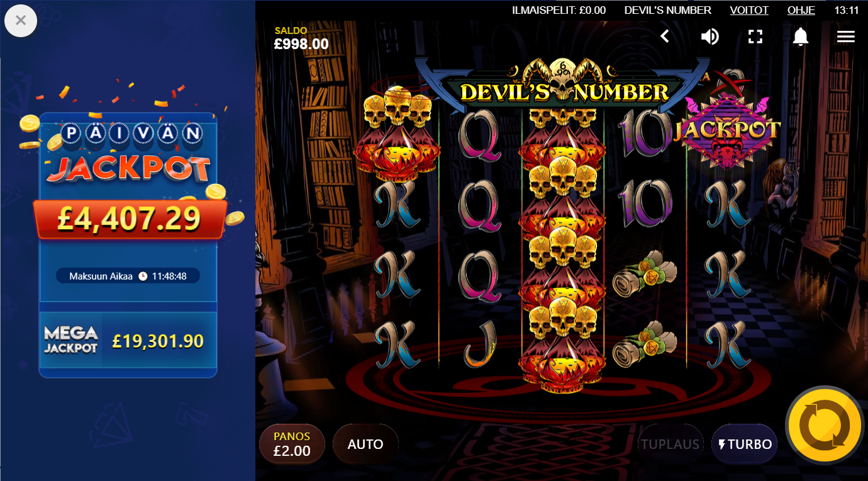Viewport: 868px width, 481px height.
Task: Open the hamburger menu icon
Action: [845, 37]
